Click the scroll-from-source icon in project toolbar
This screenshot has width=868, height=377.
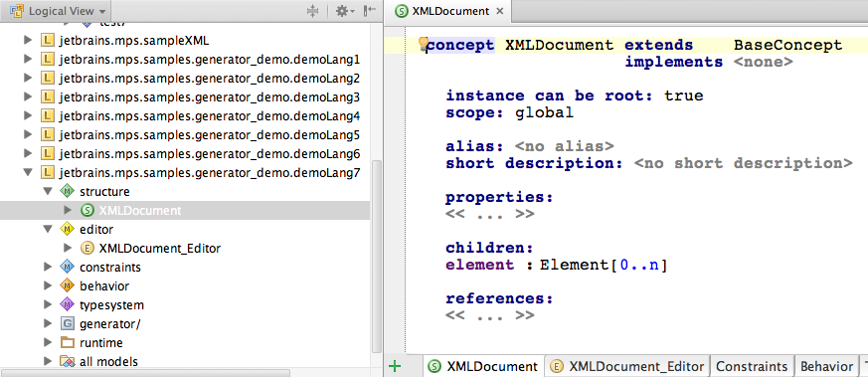click(x=313, y=11)
